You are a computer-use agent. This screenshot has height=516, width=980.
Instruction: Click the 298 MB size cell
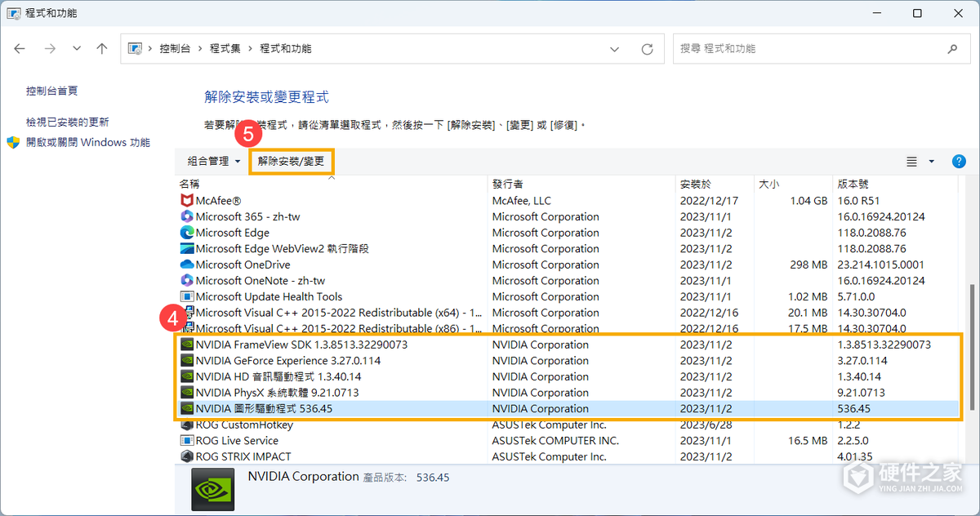pos(810,265)
